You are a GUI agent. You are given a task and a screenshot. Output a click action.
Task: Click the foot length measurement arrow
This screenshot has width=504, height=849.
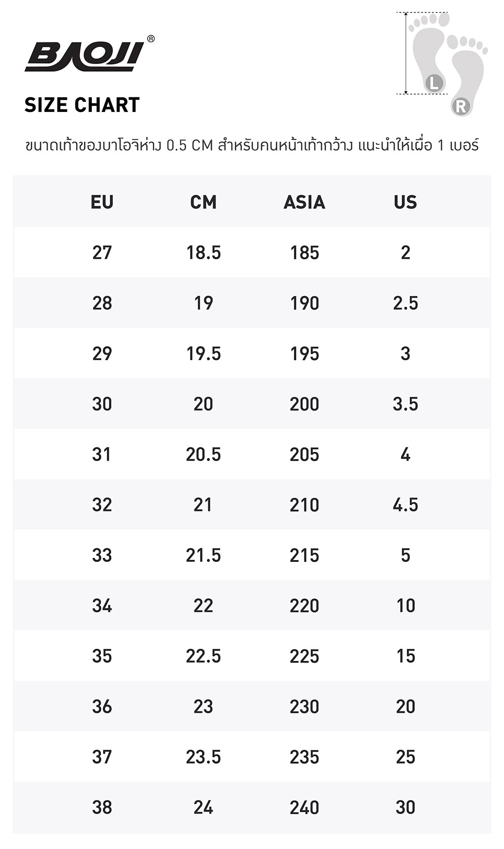point(406,53)
